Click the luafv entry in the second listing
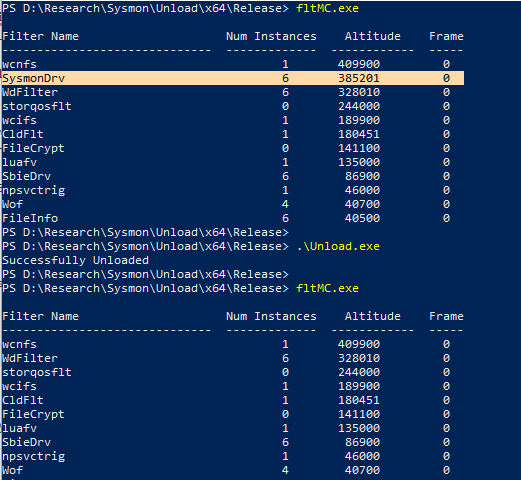 (x=20, y=428)
